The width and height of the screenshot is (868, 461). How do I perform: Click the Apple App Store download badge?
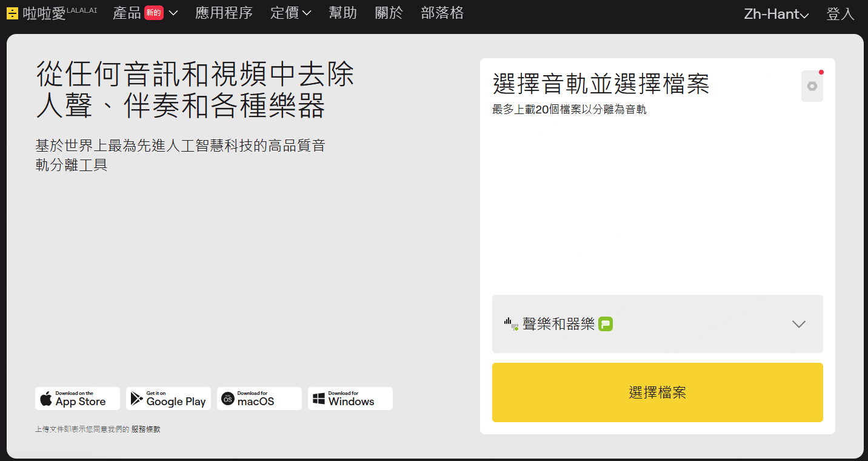click(x=78, y=399)
